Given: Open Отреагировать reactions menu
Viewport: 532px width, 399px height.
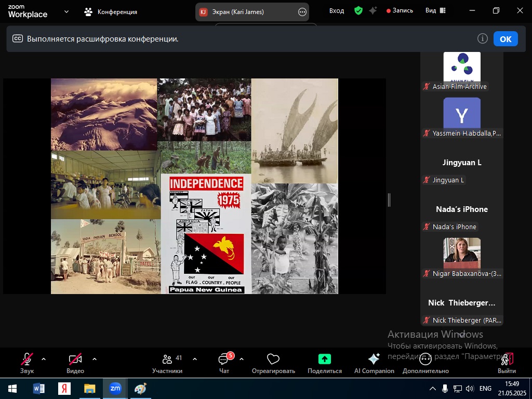Looking at the screenshot, I should point(273,363).
